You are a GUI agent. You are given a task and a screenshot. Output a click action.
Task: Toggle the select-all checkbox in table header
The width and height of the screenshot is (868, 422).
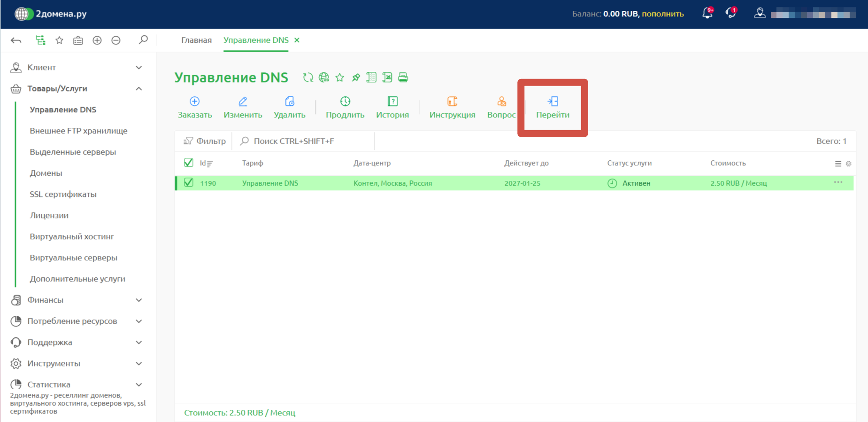(189, 163)
